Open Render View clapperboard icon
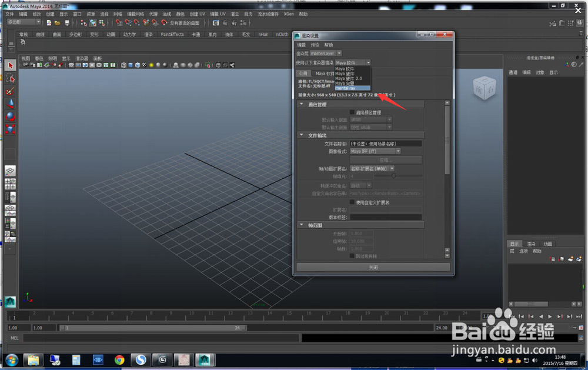588x370 pixels. (x=216, y=23)
